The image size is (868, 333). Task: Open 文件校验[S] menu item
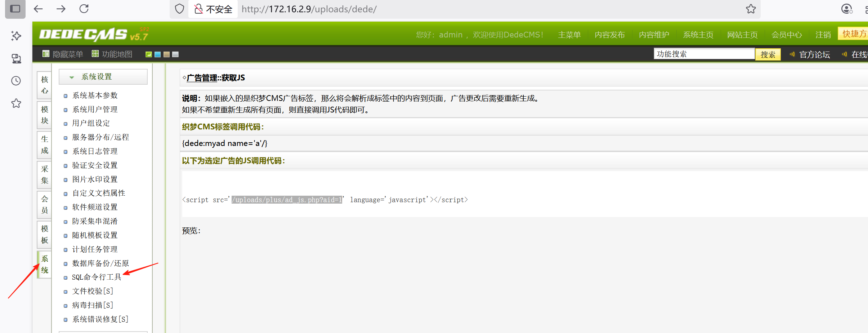click(x=93, y=291)
